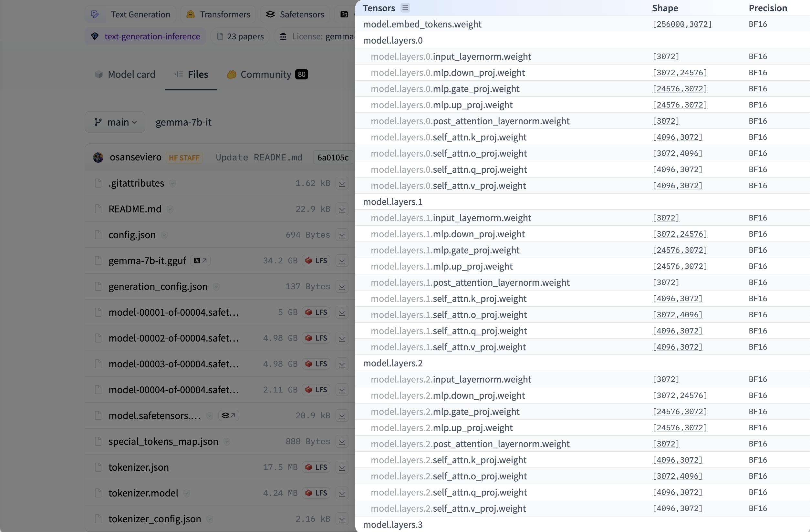Download model-00001-of-00004 safetensors file
The image size is (810, 532).
pos(342,312)
